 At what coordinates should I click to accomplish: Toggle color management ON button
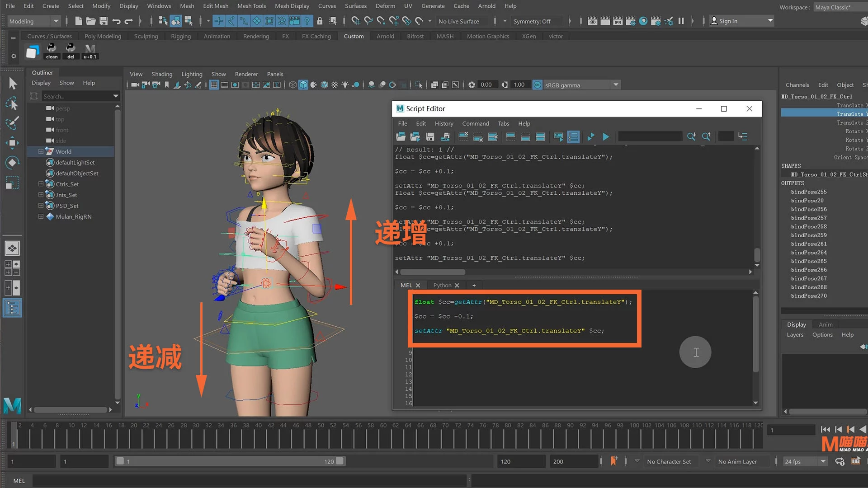click(537, 85)
